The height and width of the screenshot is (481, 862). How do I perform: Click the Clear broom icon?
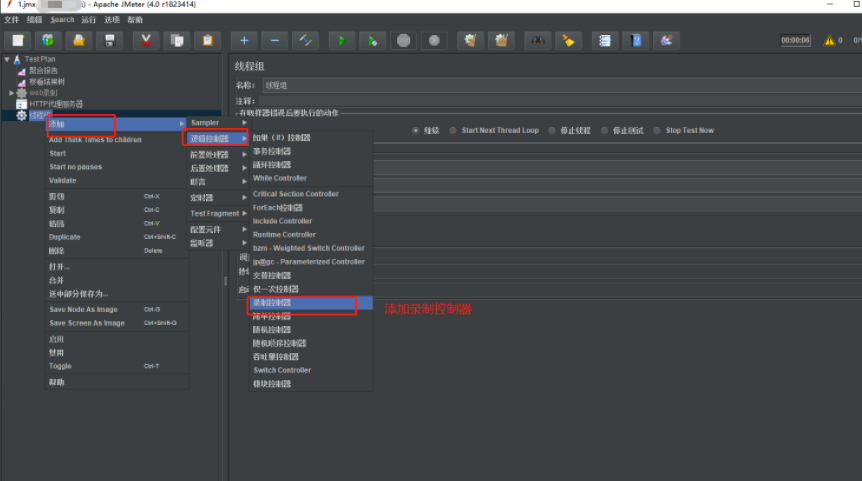[x=470, y=41]
